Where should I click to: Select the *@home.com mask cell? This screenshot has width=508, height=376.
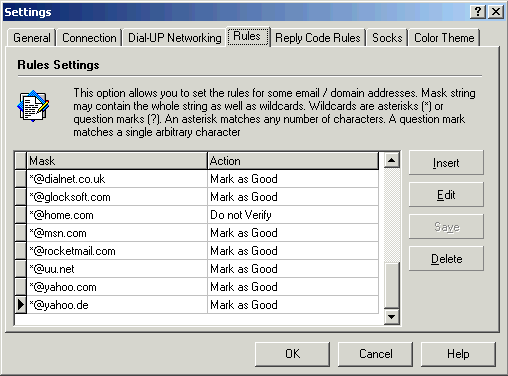coord(117,215)
